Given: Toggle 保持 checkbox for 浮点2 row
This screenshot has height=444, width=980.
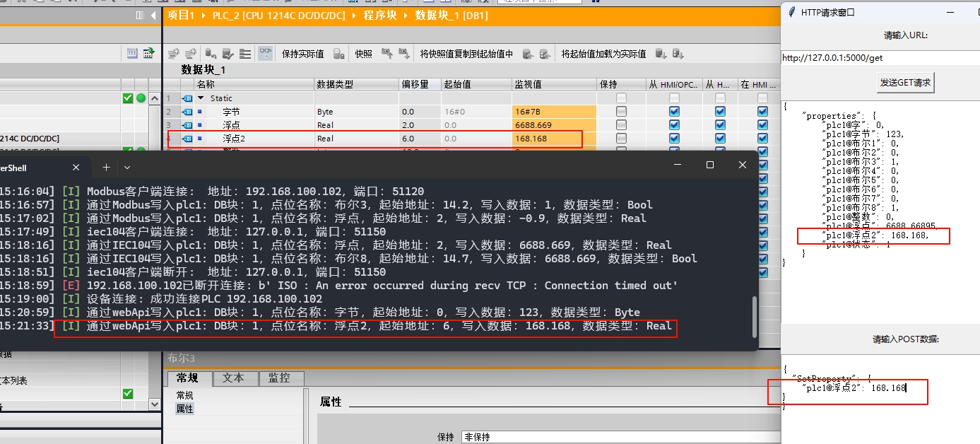Looking at the screenshot, I should pos(621,139).
